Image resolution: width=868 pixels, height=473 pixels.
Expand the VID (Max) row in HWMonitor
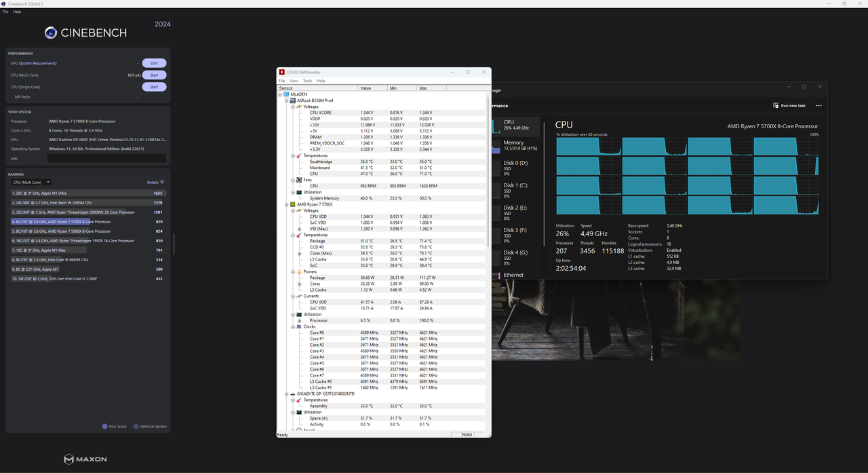(299, 229)
